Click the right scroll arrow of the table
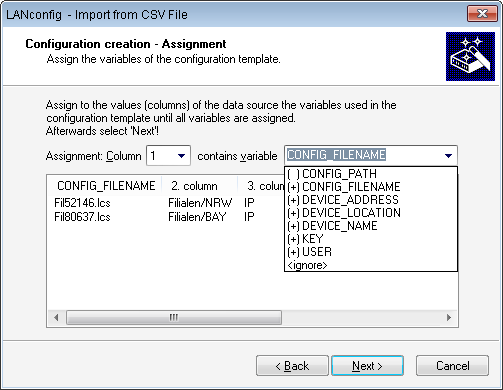This screenshot has width=503, height=390. [449, 317]
